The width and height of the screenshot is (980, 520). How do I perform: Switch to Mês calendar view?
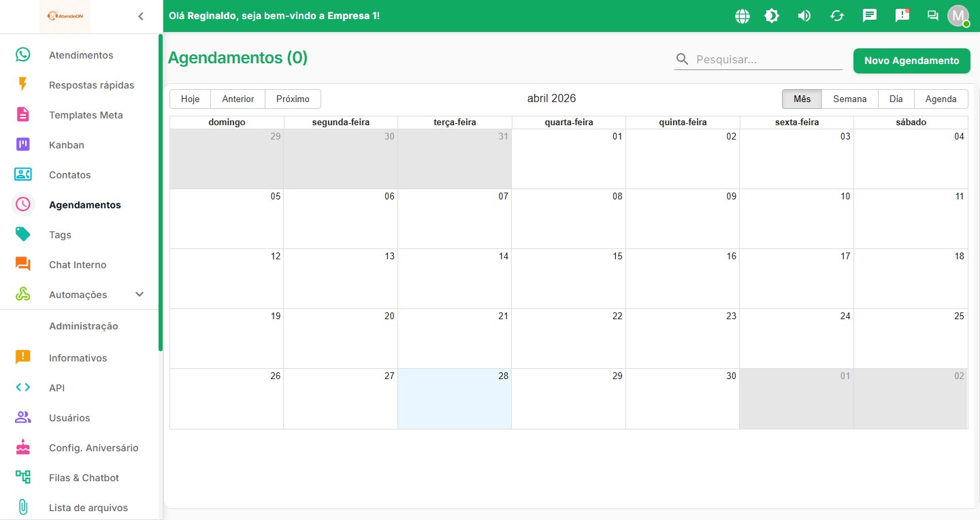point(802,99)
